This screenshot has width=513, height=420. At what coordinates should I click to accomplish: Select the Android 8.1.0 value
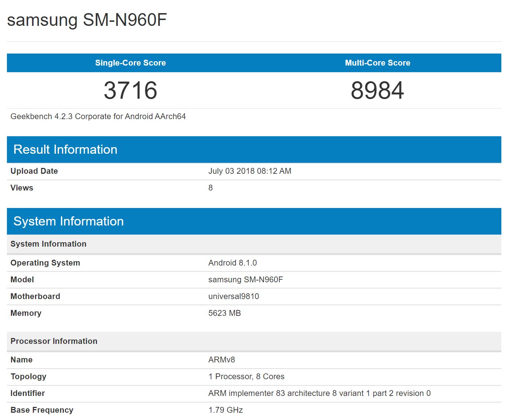(x=232, y=263)
